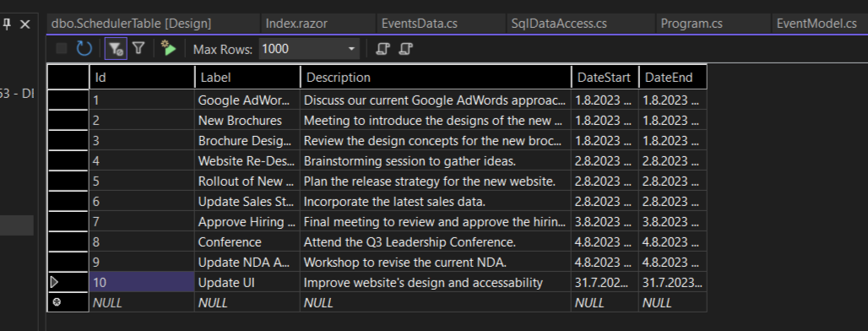Click the Label cell 'Update NDA A...'
868x331 pixels.
click(x=247, y=262)
